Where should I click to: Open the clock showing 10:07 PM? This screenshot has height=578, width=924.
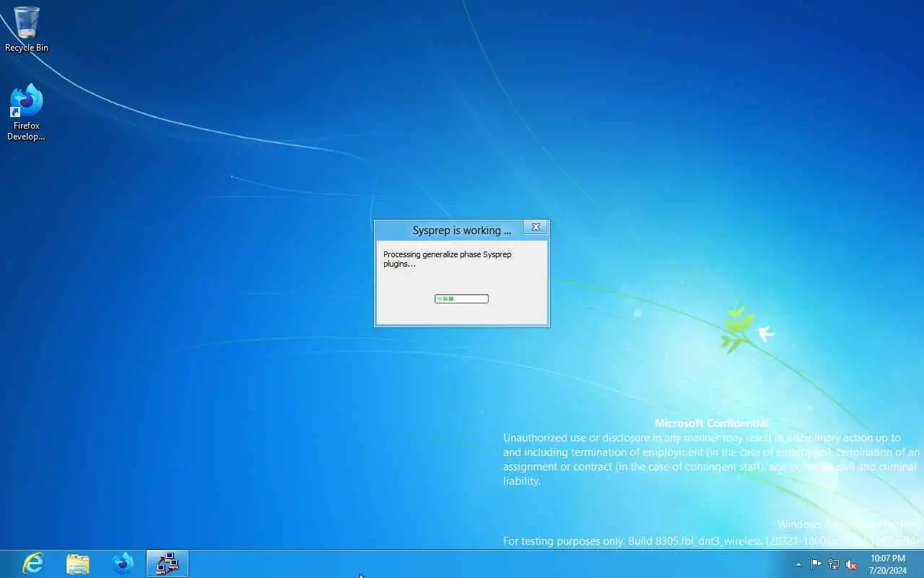click(888, 564)
